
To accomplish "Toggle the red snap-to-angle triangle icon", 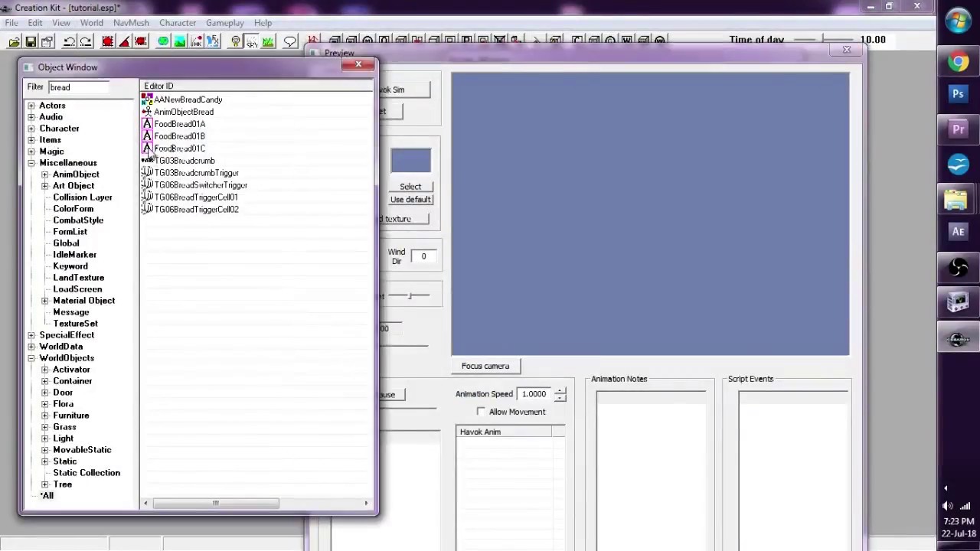I will [124, 41].
